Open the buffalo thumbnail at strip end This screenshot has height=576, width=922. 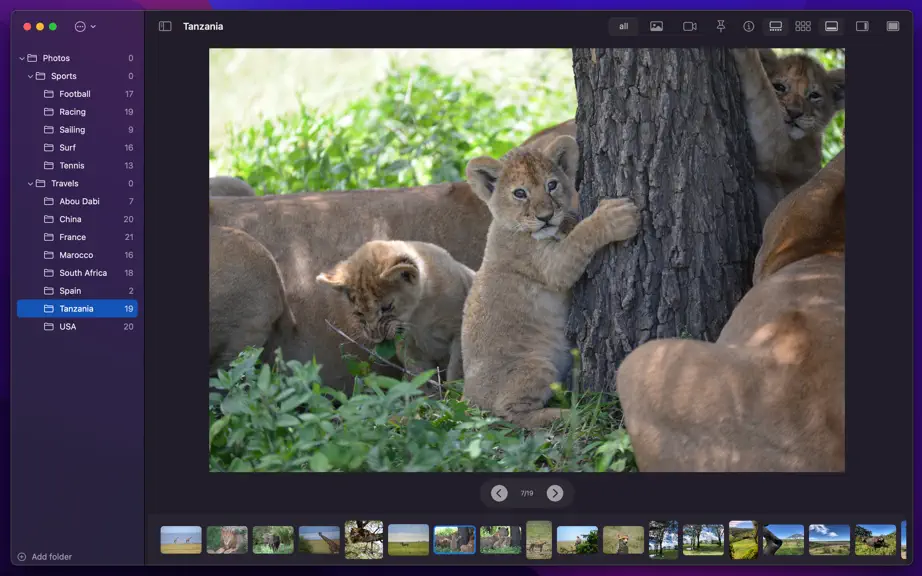[x=876, y=540]
